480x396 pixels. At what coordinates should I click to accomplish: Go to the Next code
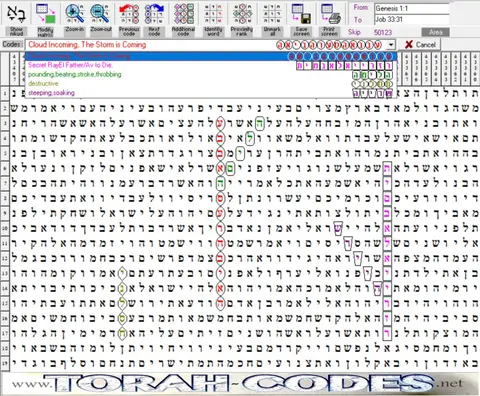(x=154, y=15)
